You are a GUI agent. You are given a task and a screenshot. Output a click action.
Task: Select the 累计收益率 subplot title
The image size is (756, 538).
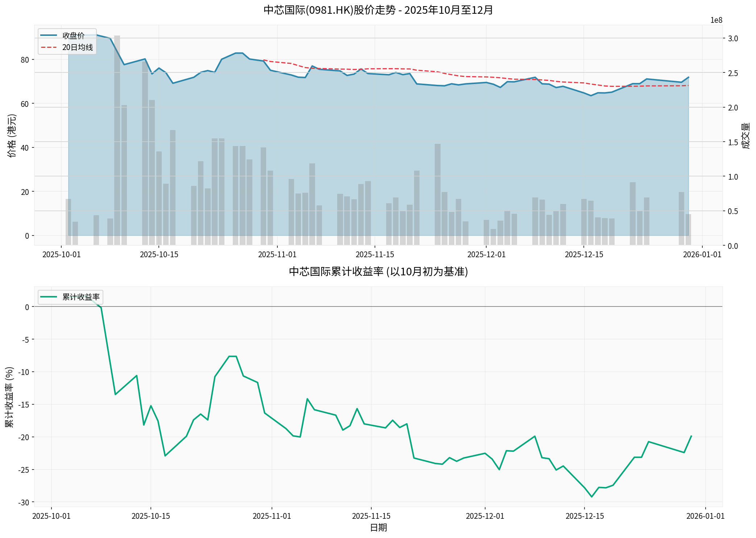pos(378,271)
